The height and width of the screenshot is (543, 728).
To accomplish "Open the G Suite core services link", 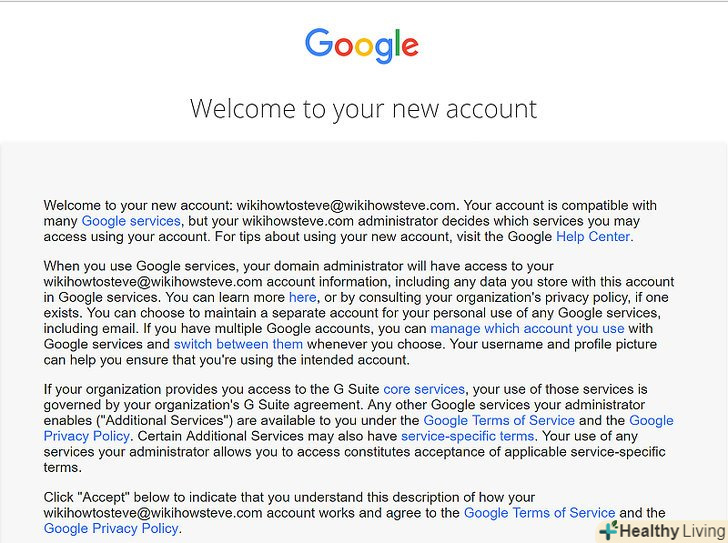I will tap(424, 389).
